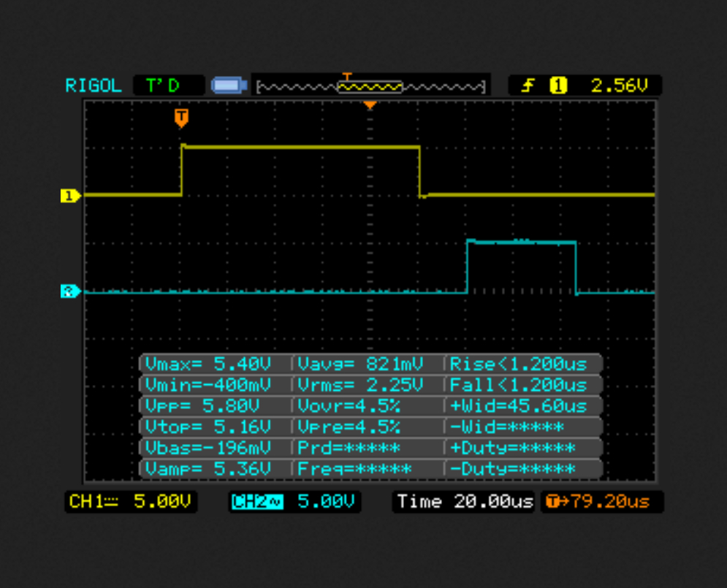Click the trigger source channel 1 badge

[558, 85]
